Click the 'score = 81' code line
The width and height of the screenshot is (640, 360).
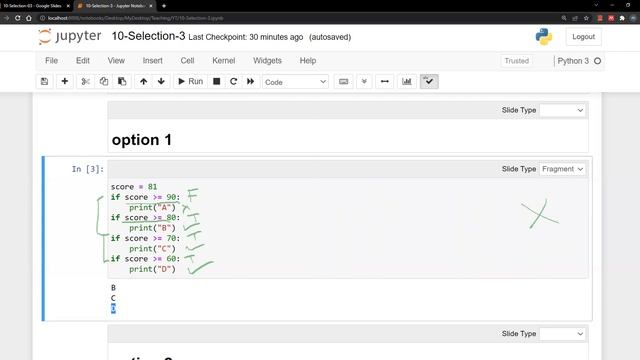[x=134, y=187]
